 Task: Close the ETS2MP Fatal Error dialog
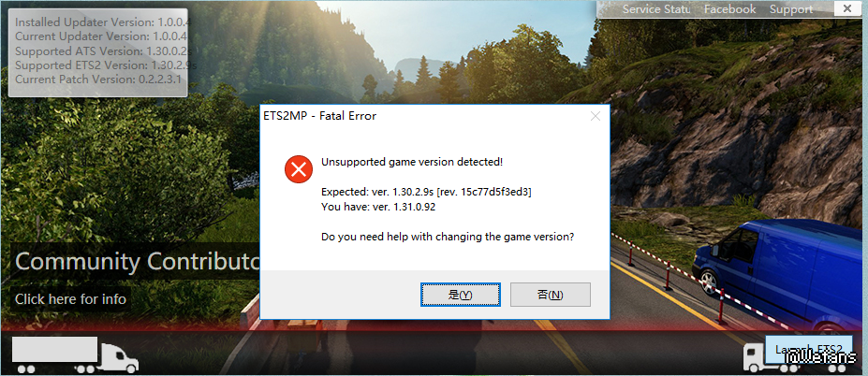(x=596, y=116)
